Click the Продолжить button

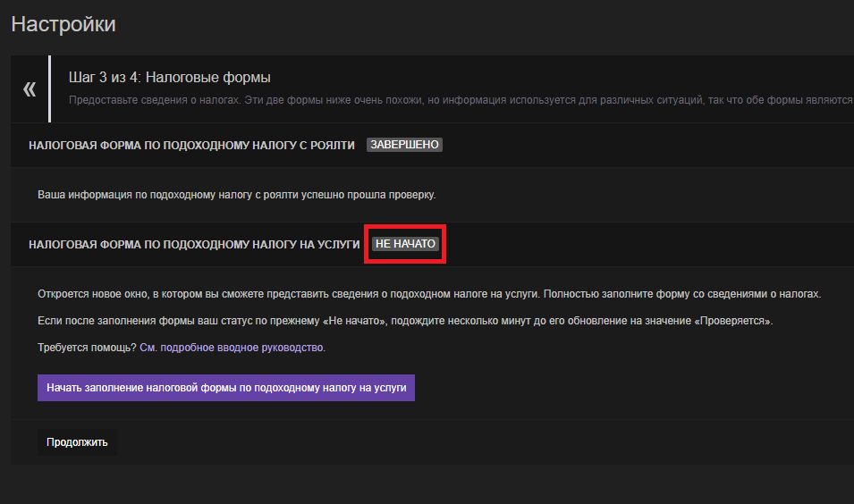(x=77, y=441)
